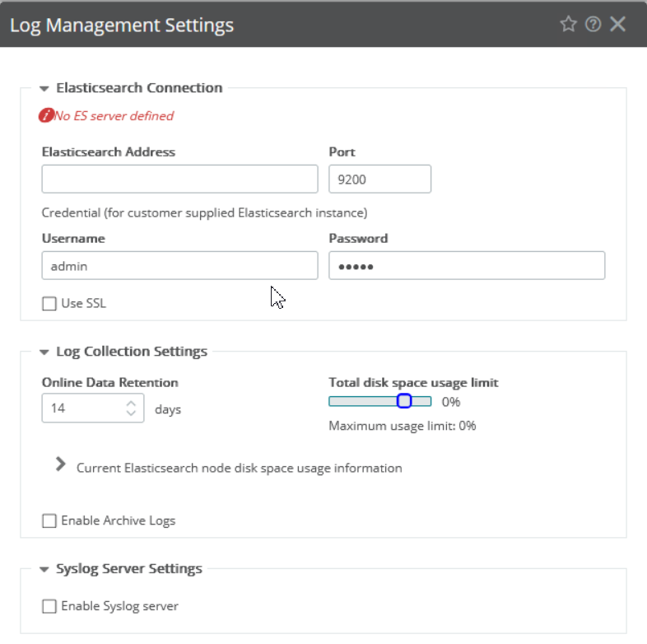The height and width of the screenshot is (644, 647).
Task: Enable the Use SSL checkbox
Action: 49,304
